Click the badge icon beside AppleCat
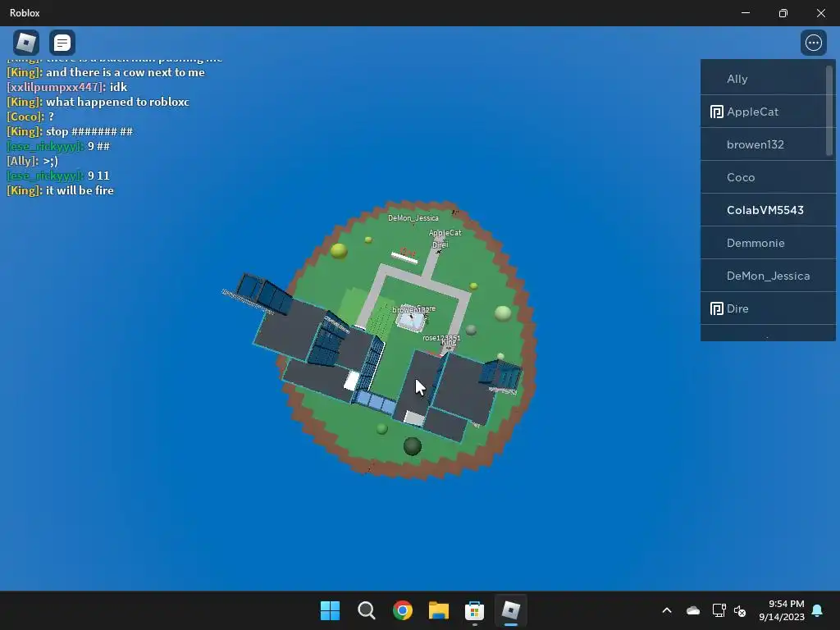 pyautogui.click(x=716, y=112)
